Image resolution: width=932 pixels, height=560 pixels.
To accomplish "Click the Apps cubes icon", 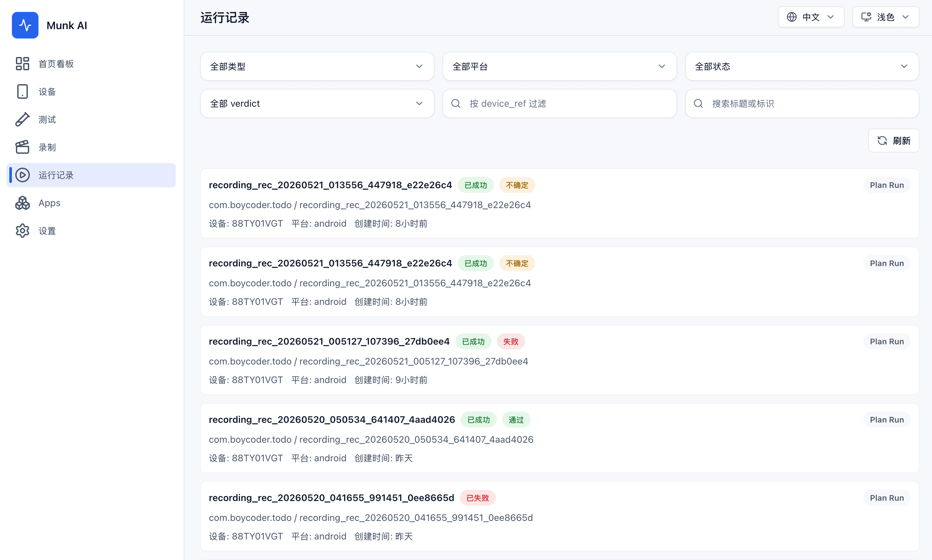I will point(22,203).
